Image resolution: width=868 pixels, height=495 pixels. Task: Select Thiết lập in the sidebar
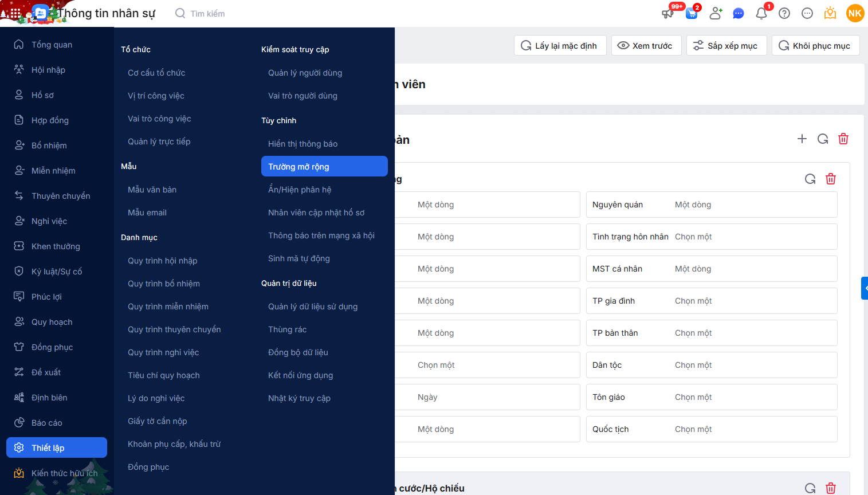[57, 447]
